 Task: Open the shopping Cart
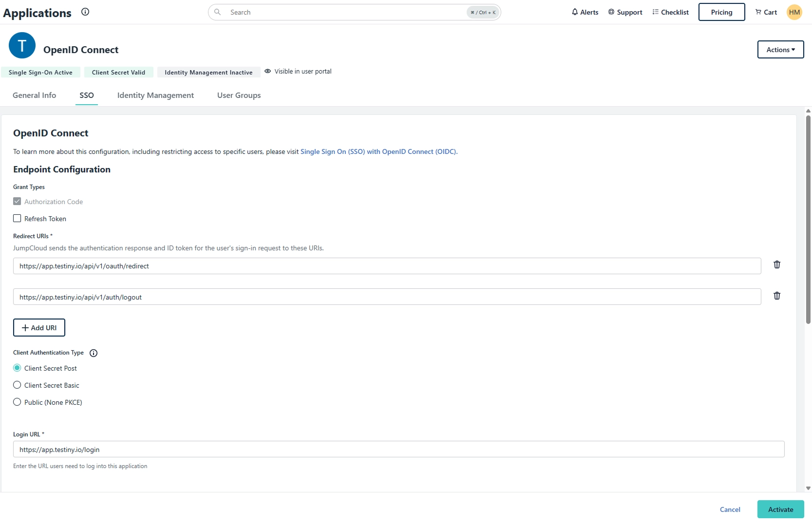(x=766, y=12)
